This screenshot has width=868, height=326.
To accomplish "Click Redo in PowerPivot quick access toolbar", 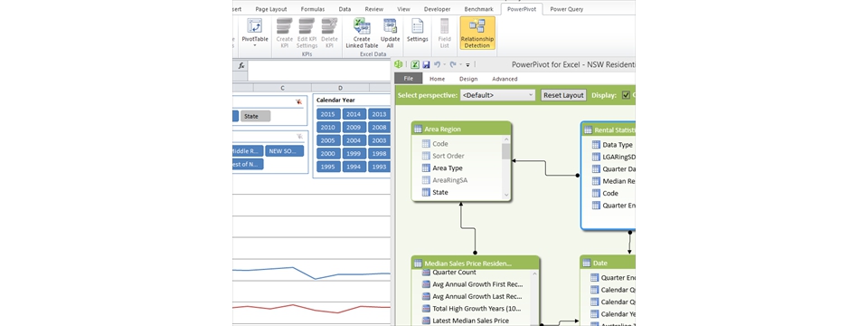I will (452, 65).
